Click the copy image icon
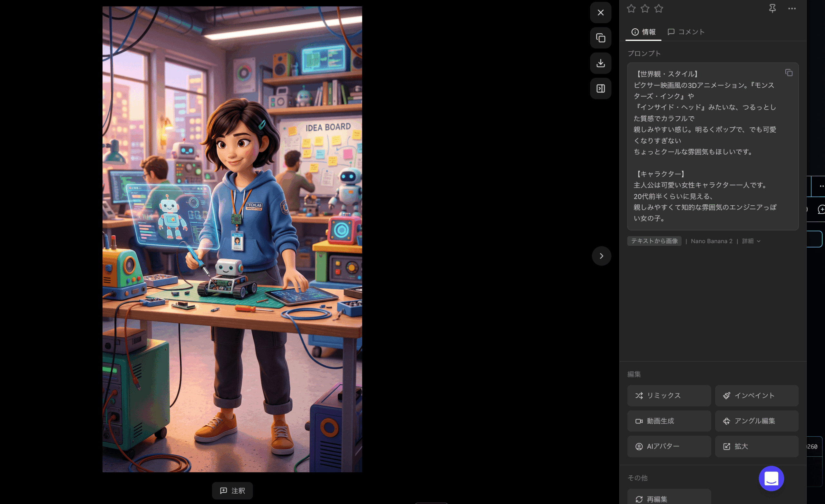The height and width of the screenshot is (504, 825). (600, 38)
